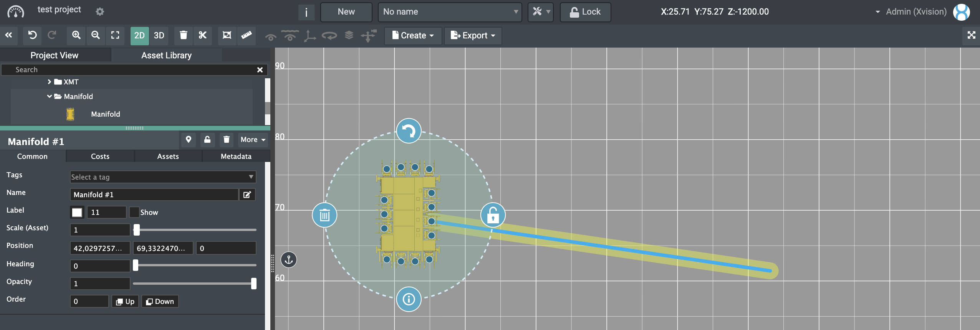
Task: Open the Create dropdown menu
Action: 413,35
